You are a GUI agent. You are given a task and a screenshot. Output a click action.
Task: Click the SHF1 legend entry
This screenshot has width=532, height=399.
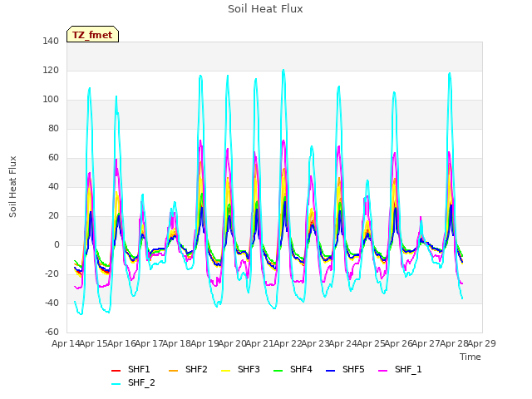pos(131,369)
